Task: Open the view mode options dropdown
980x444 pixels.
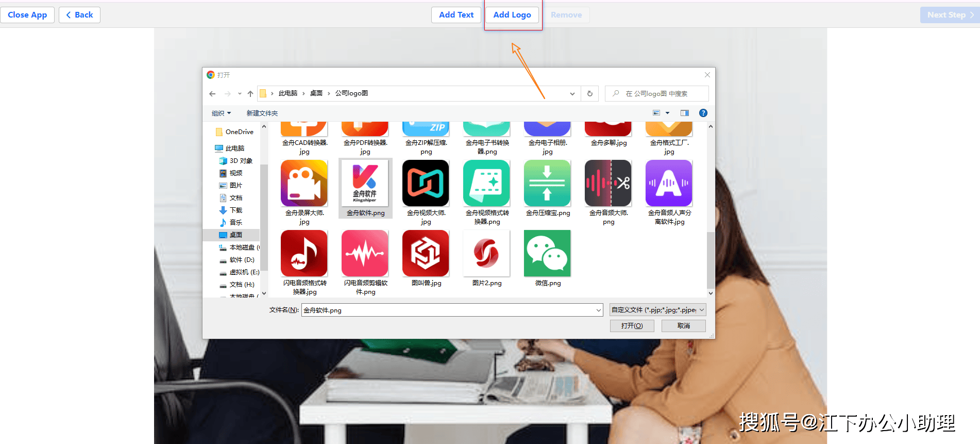Action: click(667, 113)
